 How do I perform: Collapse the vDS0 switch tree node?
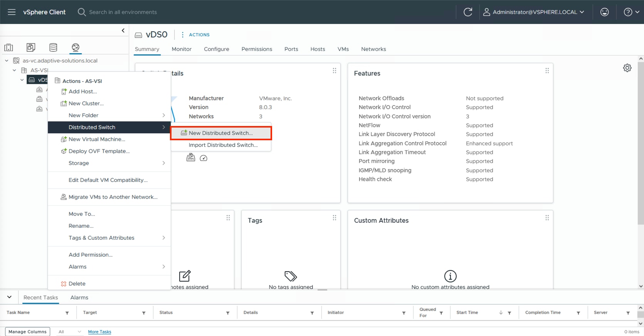point(22,80)
